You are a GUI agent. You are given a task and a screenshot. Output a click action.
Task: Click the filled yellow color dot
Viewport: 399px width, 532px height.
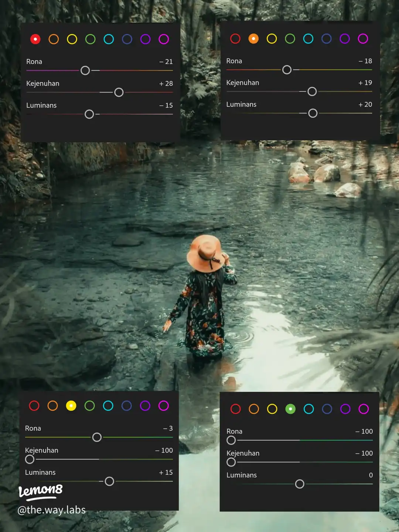pyautogui.click(x=71, y=406)
